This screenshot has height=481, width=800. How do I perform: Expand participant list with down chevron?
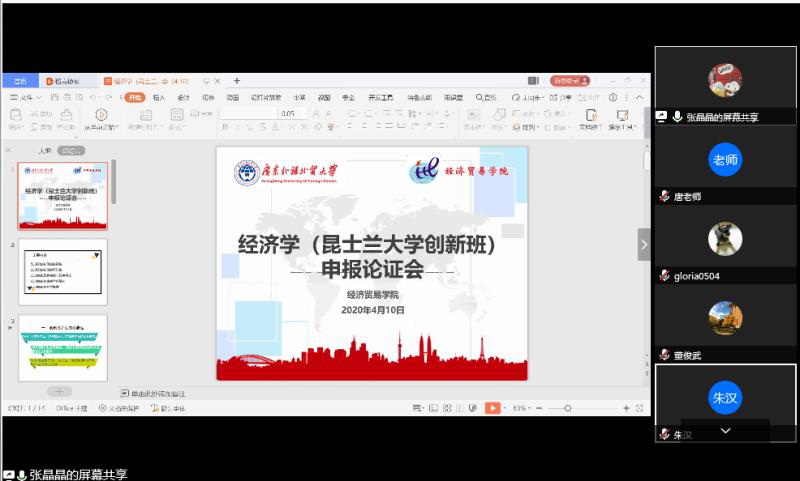pos(725,430)
